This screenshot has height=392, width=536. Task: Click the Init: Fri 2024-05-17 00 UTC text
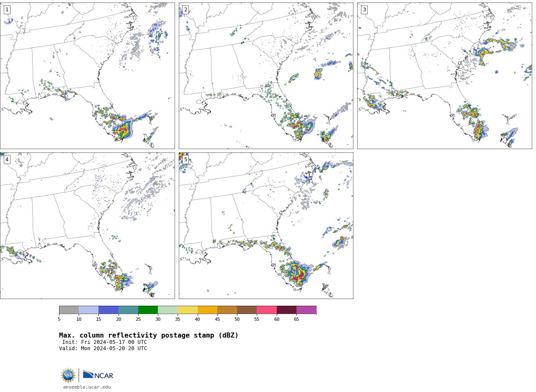click(105, 342)
